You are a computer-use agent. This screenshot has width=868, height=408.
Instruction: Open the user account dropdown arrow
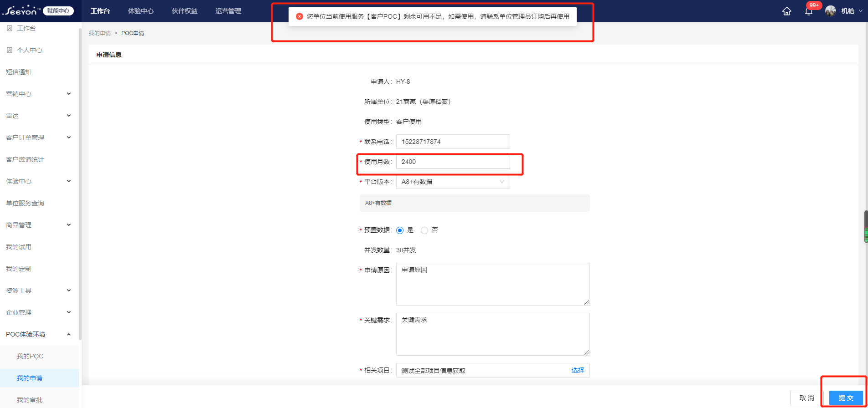(861, 11)
